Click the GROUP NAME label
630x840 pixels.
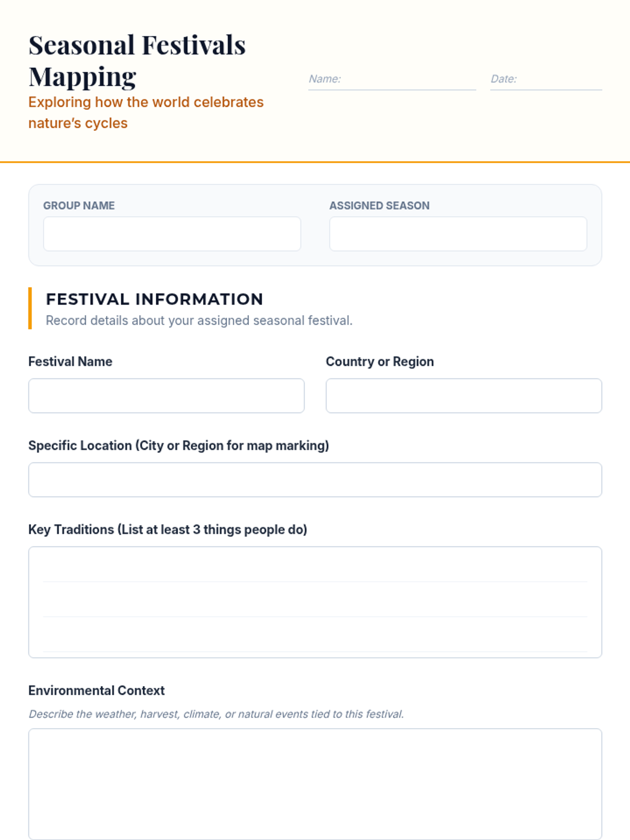(79, 205)
